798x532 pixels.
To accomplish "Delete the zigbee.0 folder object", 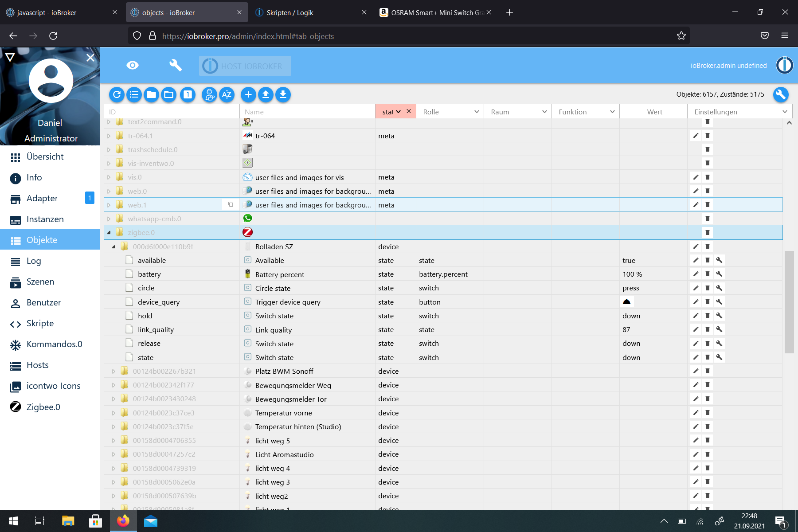I will tap(708, 232).
